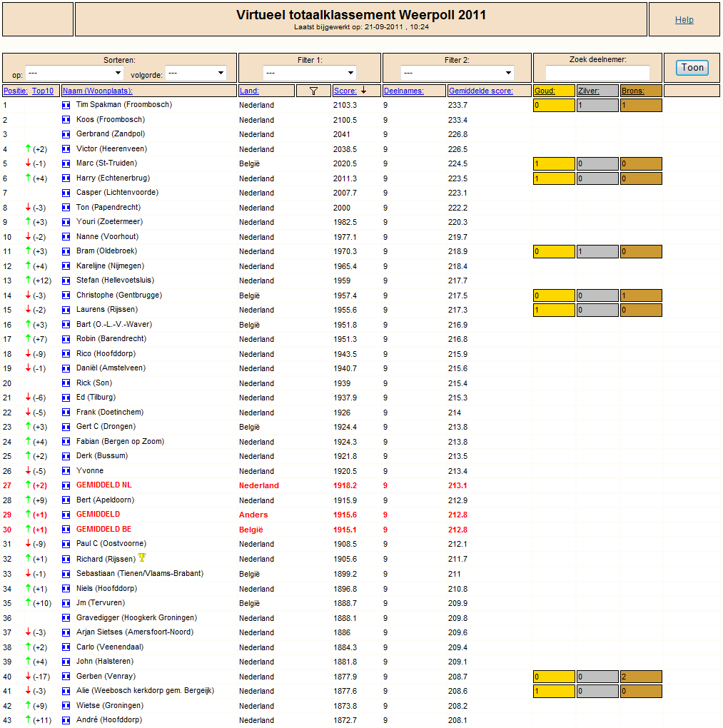Click the Zoek deelnemer search field
Screen dimensions: 723x728
pos(597,72)
